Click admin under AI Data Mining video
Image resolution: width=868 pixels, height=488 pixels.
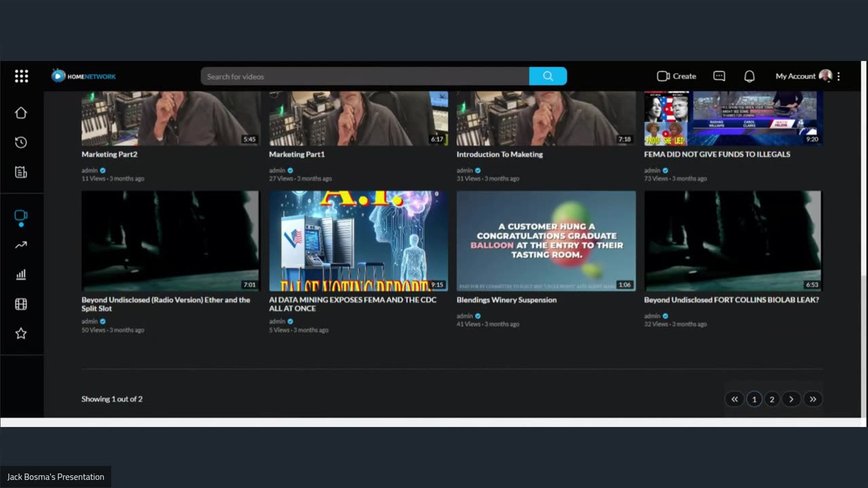[277, 322]
